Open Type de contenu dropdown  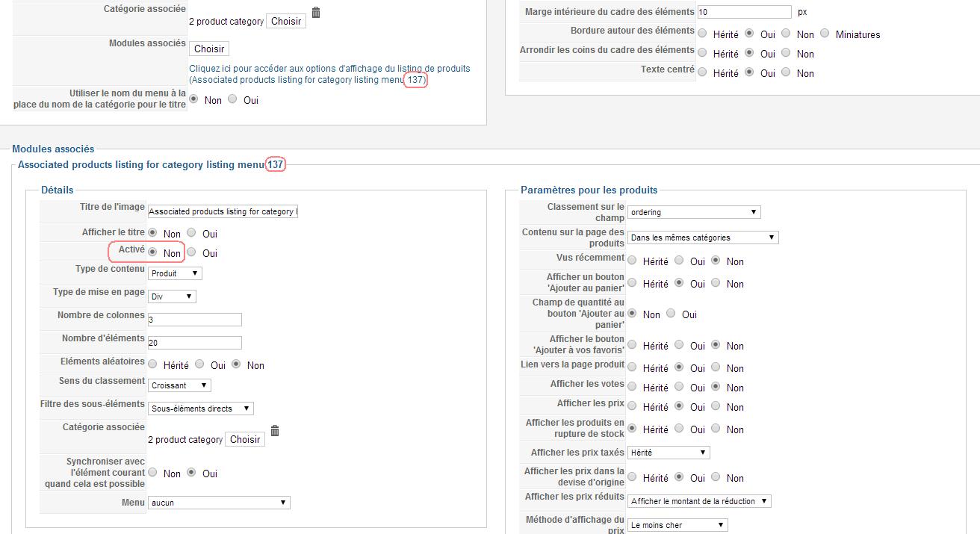[x=175, y=273]
